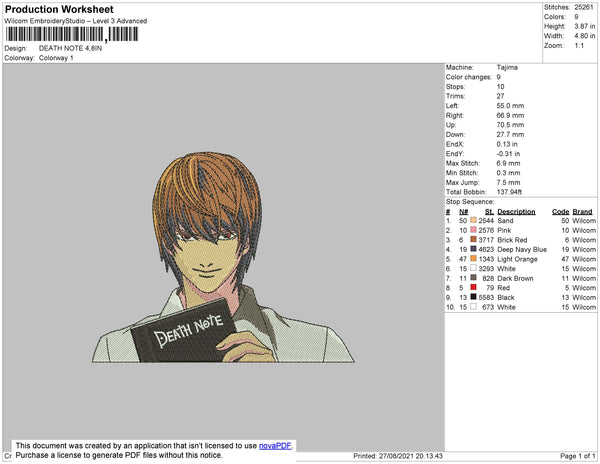Click the 'Sand' description text
The width and height of the screenshot is (600, 464).
(505, 221)
